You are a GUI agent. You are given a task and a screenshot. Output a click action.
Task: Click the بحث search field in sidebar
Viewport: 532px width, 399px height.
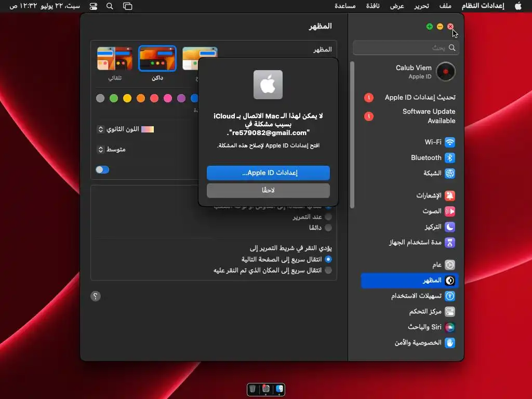tap(406, 48)
